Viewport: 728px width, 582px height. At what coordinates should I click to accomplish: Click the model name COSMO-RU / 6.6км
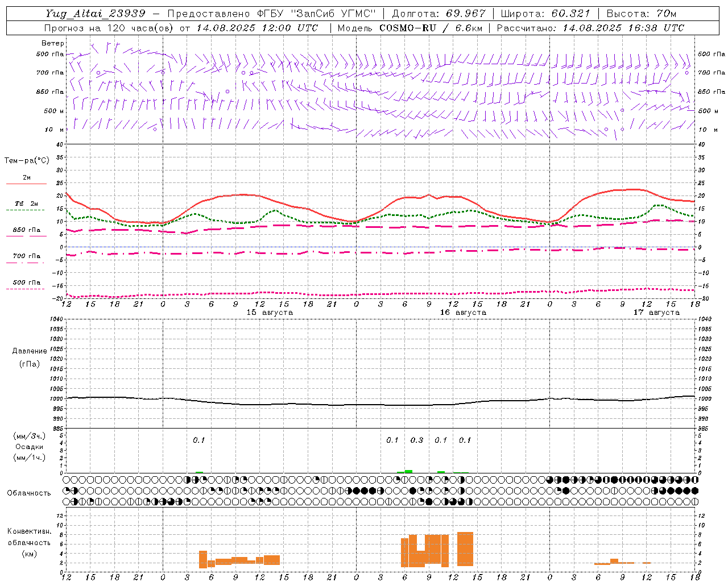coord(431,28)
